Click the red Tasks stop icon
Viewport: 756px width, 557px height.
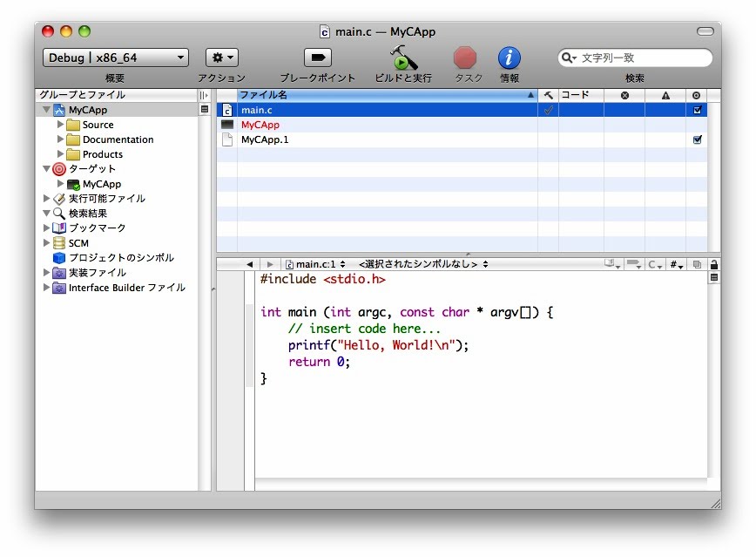click(x=465, y=58)
